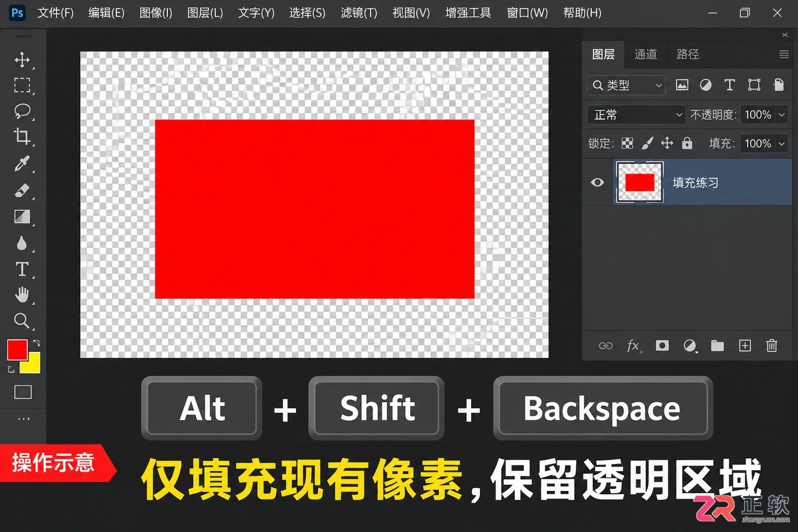Switch to the 图层 tab

click(x=603, y=54)
